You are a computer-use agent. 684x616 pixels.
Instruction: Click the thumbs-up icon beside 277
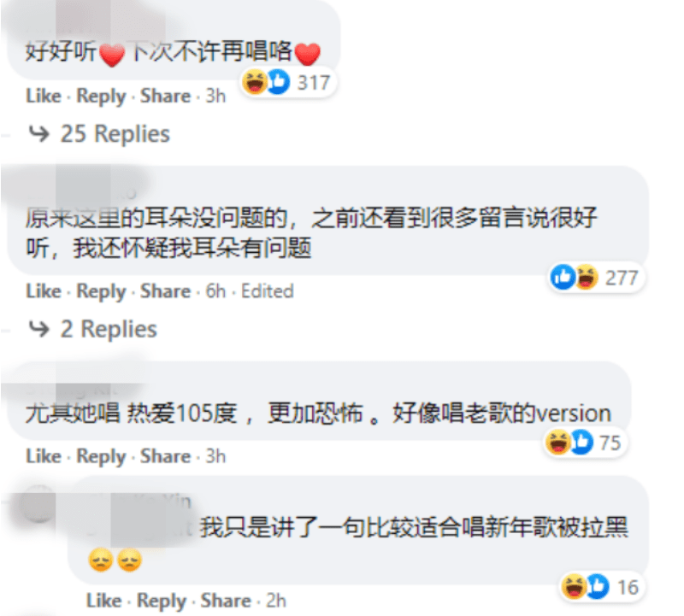coord(563,277)
